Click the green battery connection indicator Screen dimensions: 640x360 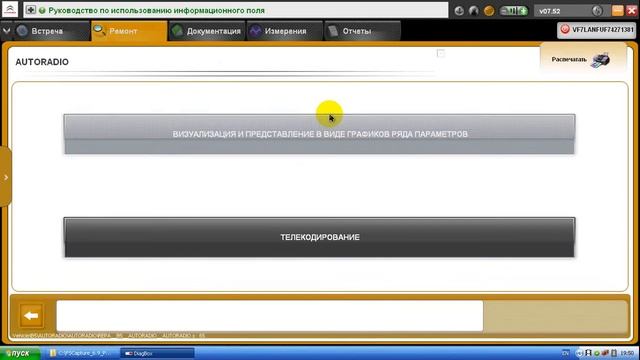pyautogui.click(x=514, y=11)
